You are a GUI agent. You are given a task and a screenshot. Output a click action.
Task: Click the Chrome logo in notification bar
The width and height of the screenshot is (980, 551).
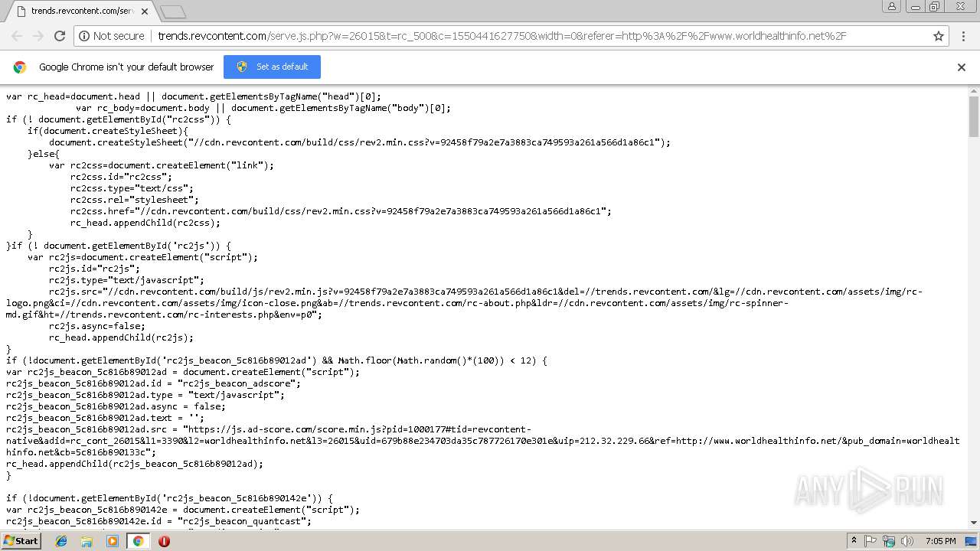[x=20, y=67]
